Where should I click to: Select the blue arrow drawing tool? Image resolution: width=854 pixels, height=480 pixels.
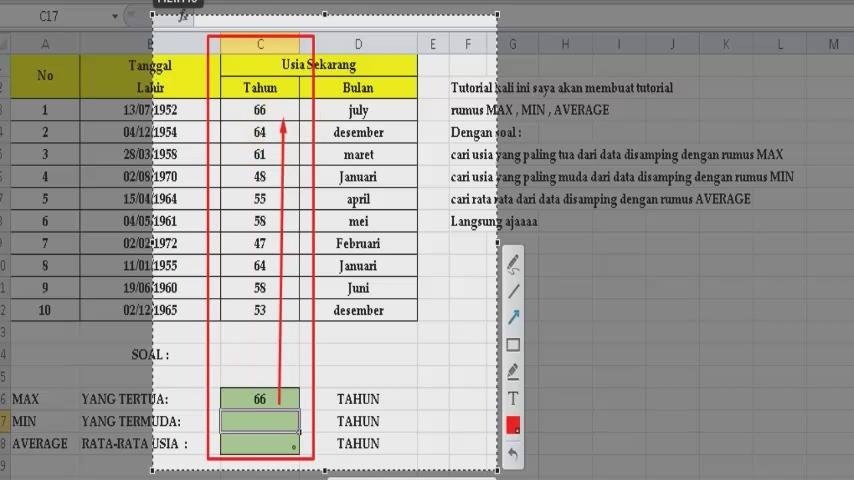513,317
